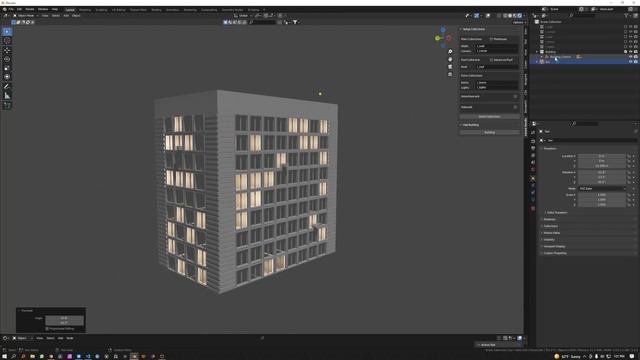640x360 pixels.
Task: Click the viewport zoom magnifier icon
Action: pyautogui.click(x=450, y=52)
